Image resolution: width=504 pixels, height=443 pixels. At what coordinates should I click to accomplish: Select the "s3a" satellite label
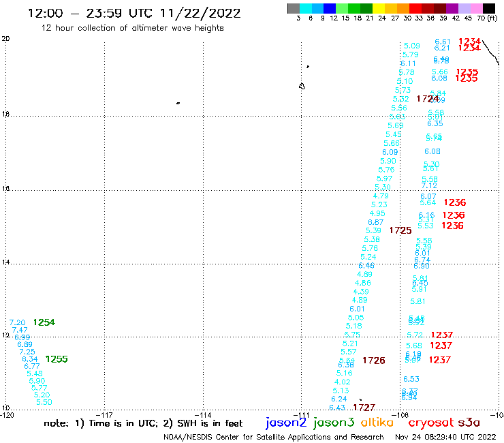coord(469,423)
